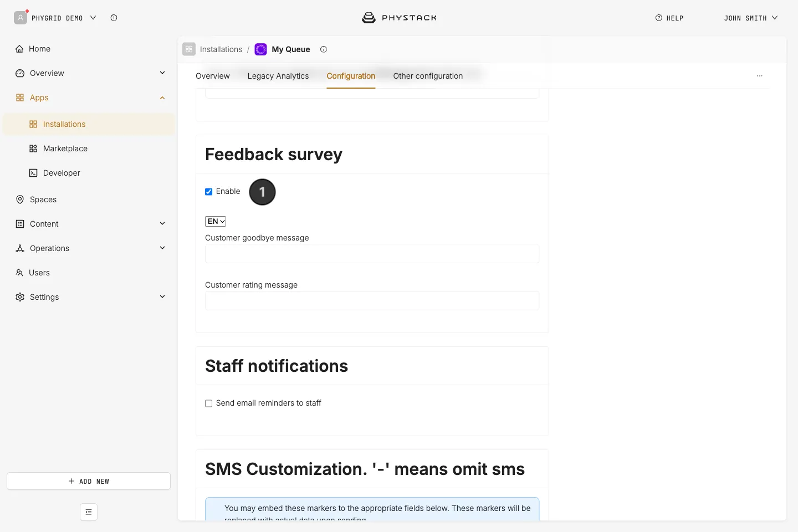The image size is (798, 532).
Task: Click the Installations icon in the sidebar
Action: pyautogui.click(x=33, y=124)
